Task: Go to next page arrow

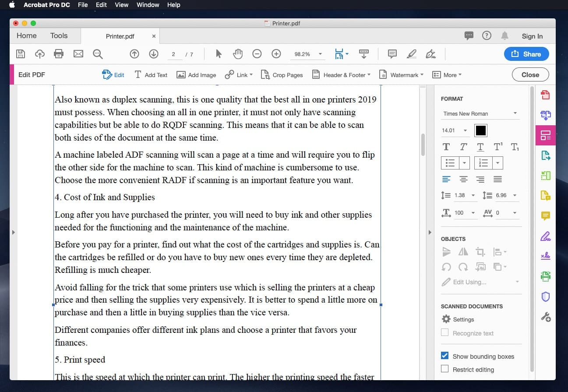Action: (153, 54)
